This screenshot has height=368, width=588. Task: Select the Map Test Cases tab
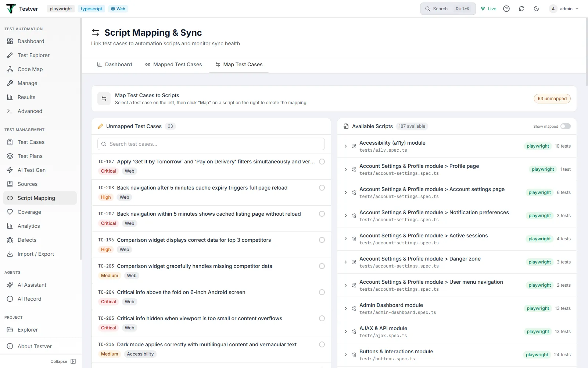(x=239, y=64)
